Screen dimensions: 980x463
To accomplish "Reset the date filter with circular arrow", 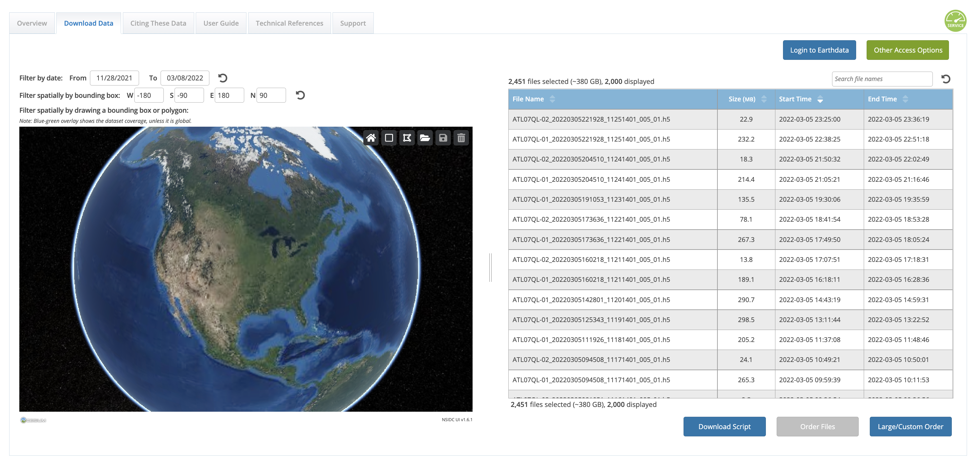I will [223, 78].
